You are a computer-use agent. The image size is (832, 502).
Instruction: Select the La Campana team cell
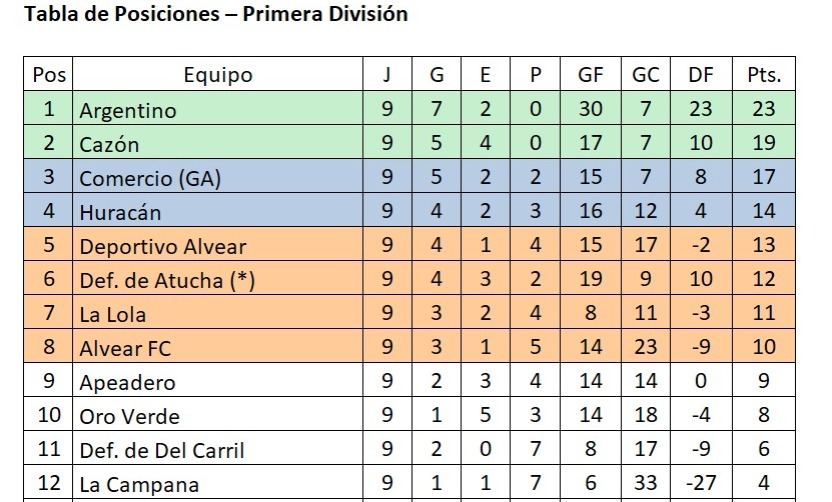click(x=218, y=482)
